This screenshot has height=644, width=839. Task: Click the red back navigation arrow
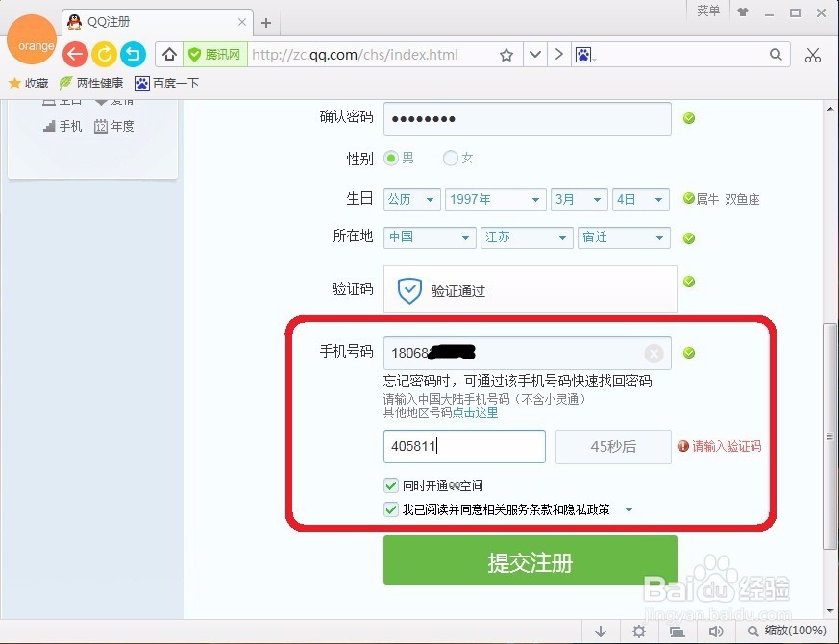(x=75, y=55)
